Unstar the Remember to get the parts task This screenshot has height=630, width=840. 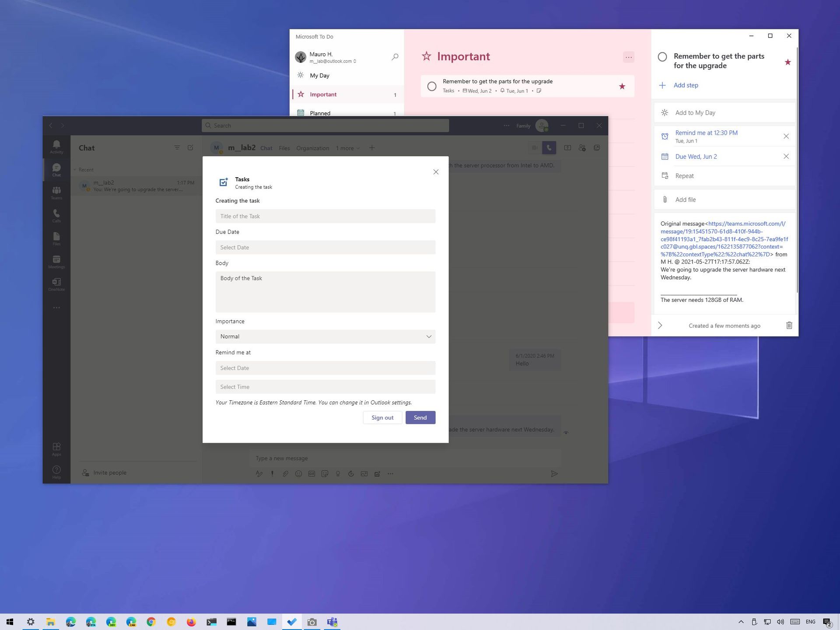click(x=787, y=62)
